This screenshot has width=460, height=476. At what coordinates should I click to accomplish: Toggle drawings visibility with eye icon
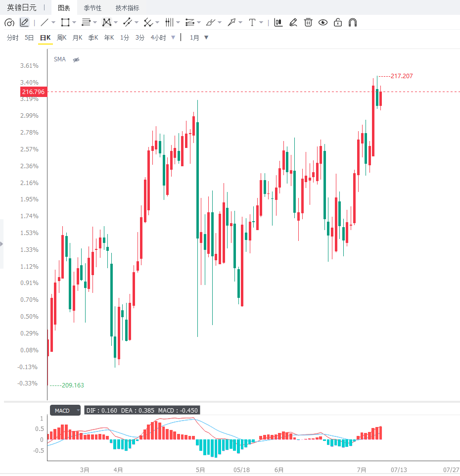[x=323, y=22]
